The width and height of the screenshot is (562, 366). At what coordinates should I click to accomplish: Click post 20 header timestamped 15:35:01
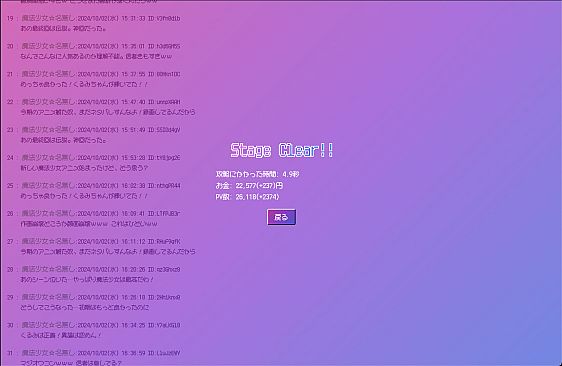pos(94,46)
